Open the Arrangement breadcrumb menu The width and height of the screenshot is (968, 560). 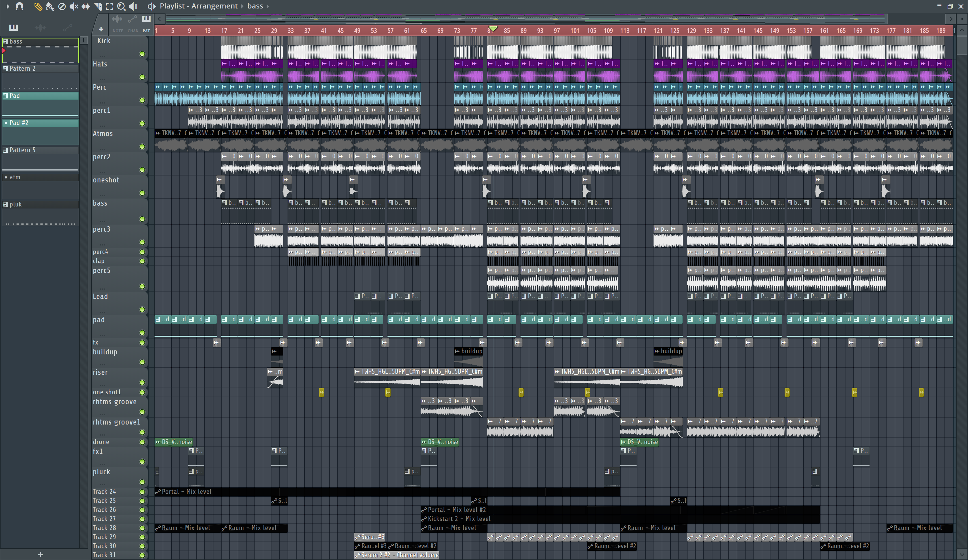point(214,6)
